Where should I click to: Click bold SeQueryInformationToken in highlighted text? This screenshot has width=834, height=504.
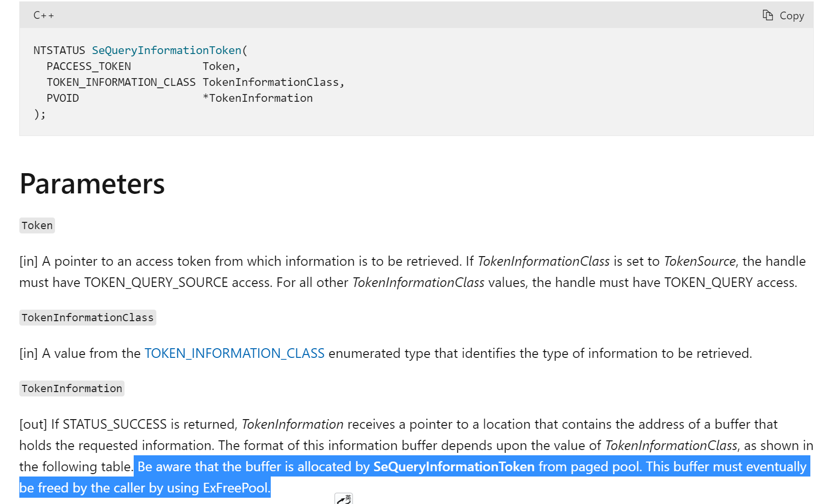[x=454, y=467]
